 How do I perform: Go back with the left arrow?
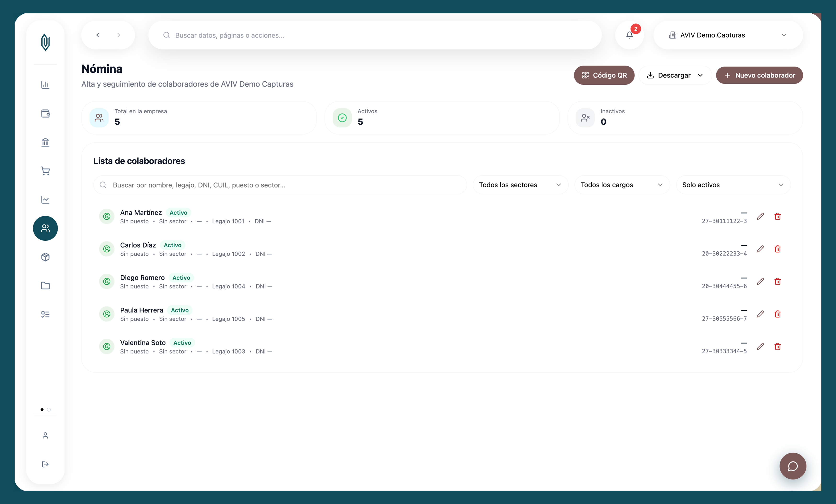98,35
